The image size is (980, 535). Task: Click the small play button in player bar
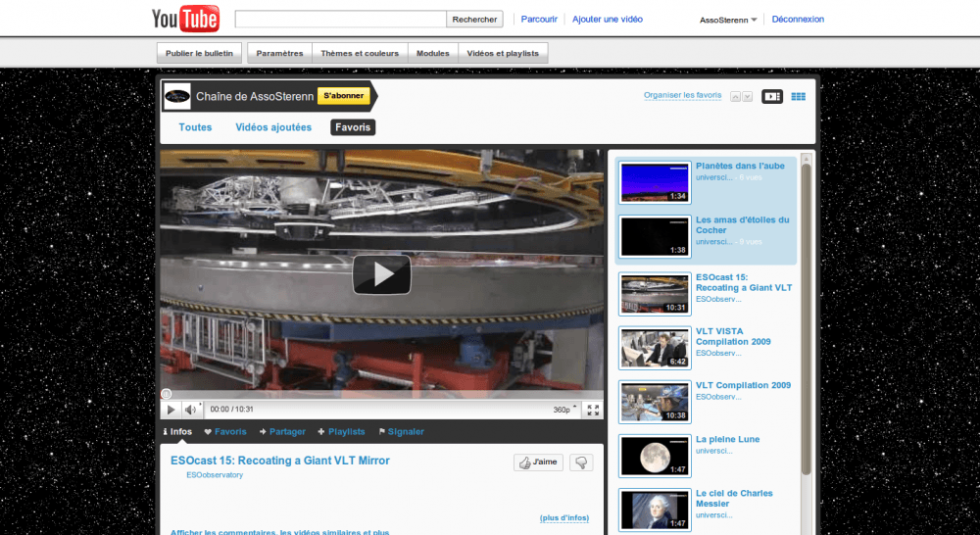(171, 410)
